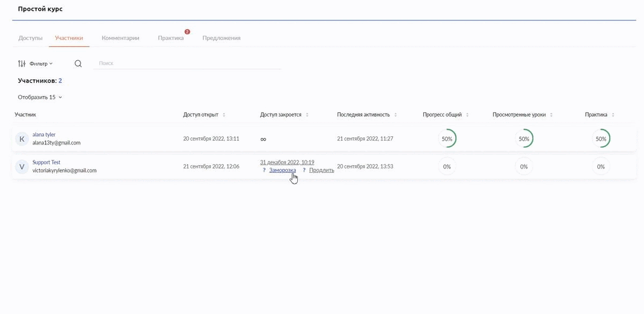Sort by Доступ открыт arrows

point(224,115)
